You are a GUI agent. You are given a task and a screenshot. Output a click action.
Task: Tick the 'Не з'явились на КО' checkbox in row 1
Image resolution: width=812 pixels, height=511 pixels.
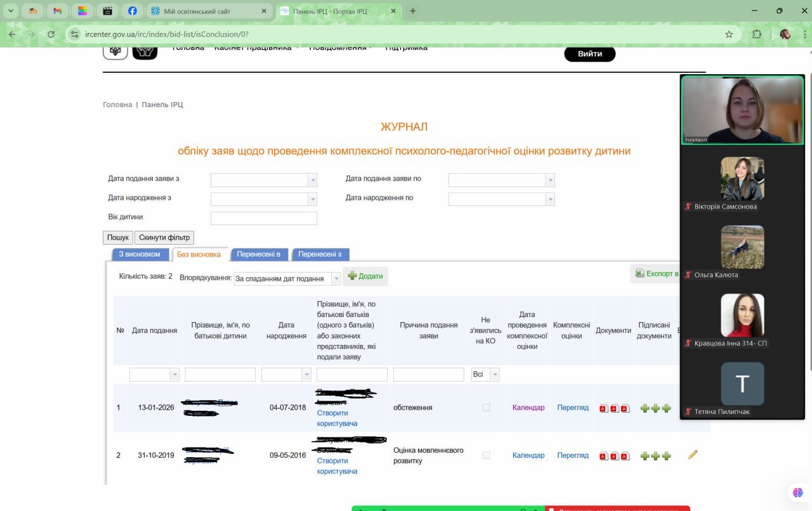pyautogui.click(x=487, y=408)
